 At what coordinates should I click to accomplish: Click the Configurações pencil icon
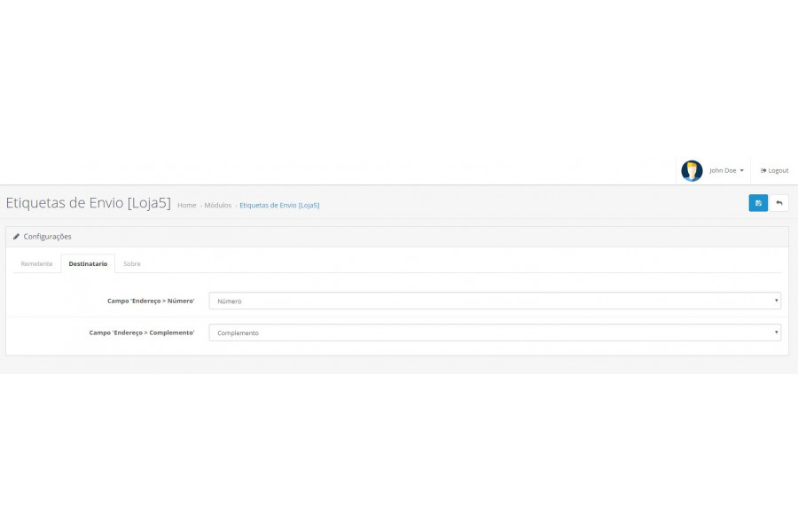tap(16, 237)
